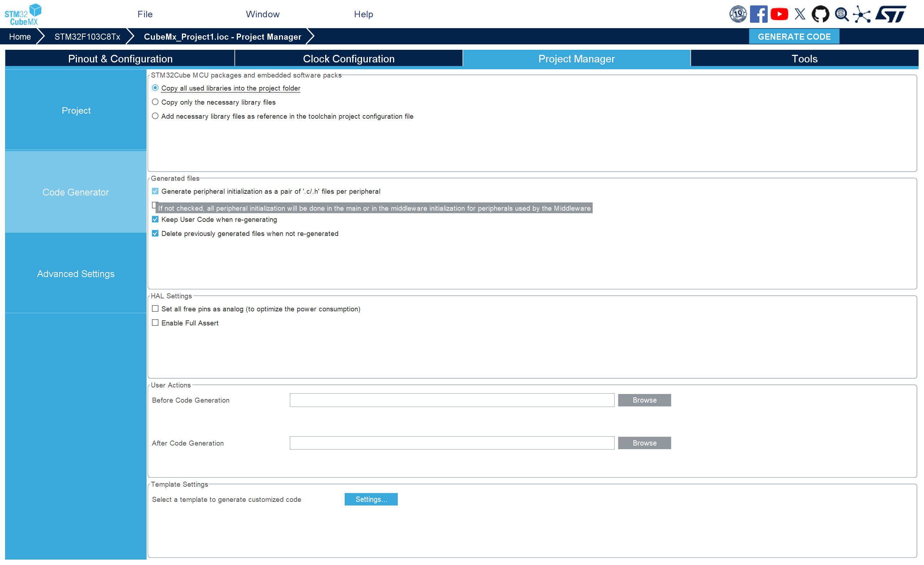
Task: Open the Help menu
Action: click(363, 14)
